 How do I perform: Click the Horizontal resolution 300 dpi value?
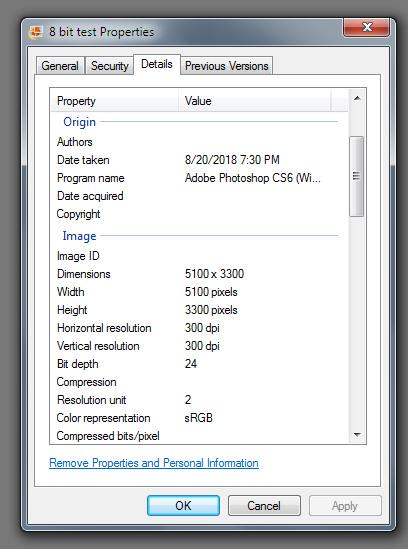(x=202, y=328)
